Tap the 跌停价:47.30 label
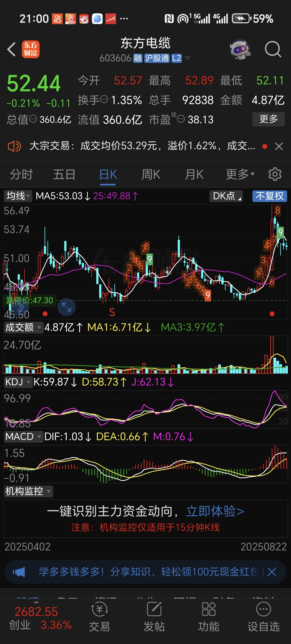Screen dimensions: 291x644 click(29, 300)
